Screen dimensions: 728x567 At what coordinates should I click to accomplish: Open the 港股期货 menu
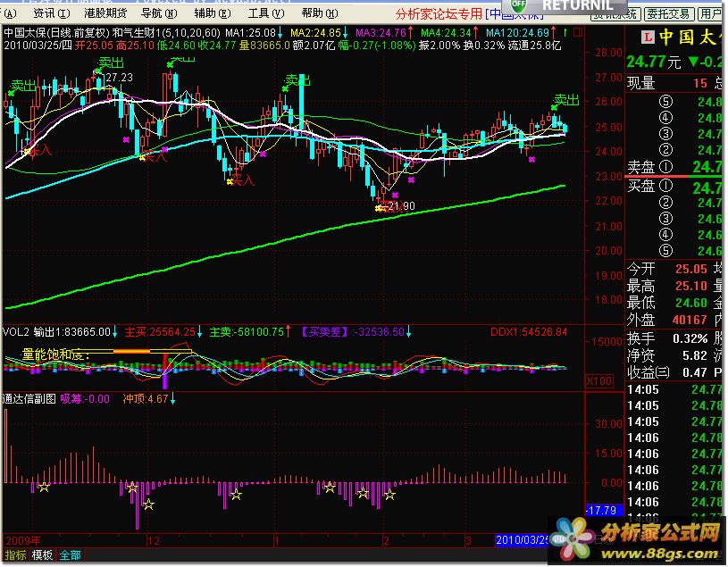pyautogui.click(x=105, y=13)
